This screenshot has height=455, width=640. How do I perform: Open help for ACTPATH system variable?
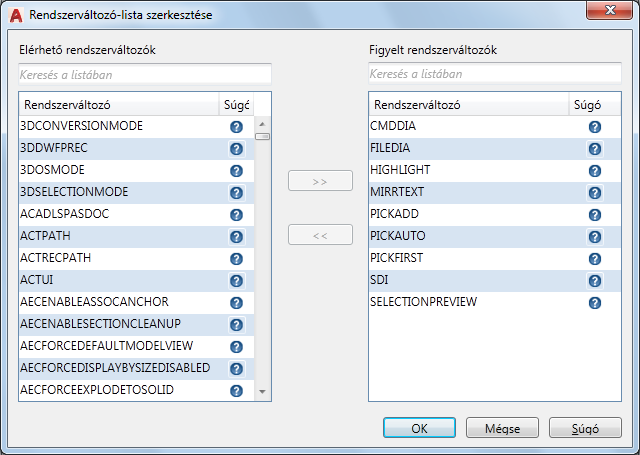pyautogui.click(x=237, y=237)
